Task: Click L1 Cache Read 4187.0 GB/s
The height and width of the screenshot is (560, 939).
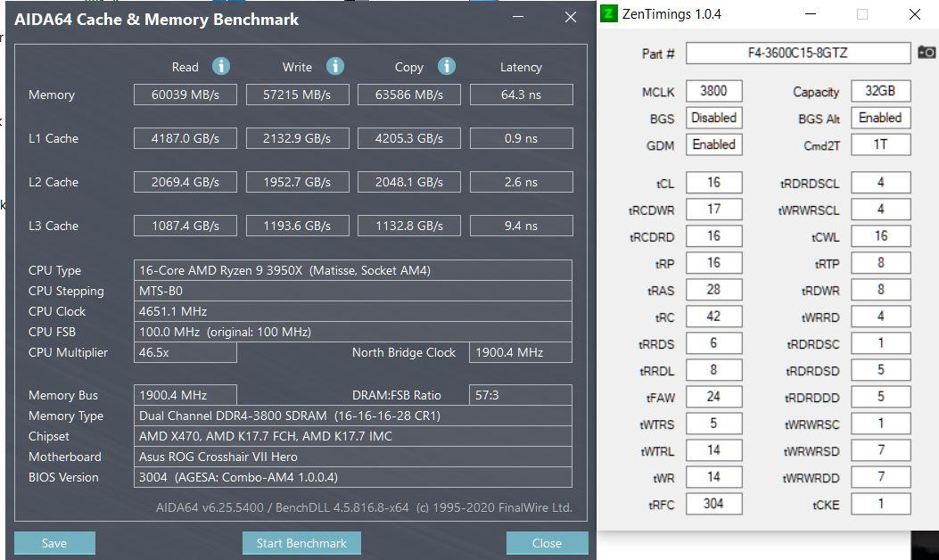Action: [185, 138]
